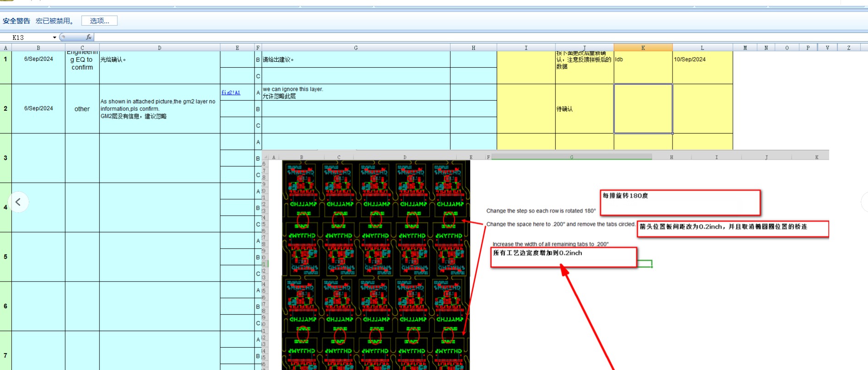
Task: Select column M header
Action: click(x=745, y=48)
